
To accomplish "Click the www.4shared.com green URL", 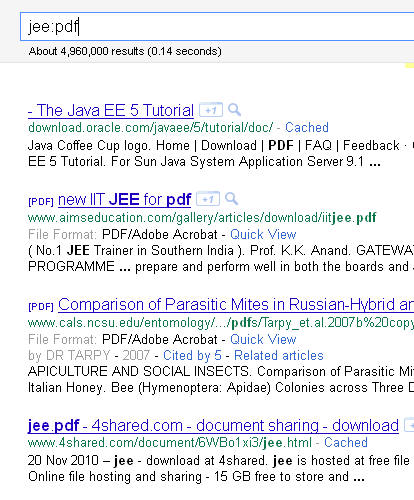I will click(170, 443).
